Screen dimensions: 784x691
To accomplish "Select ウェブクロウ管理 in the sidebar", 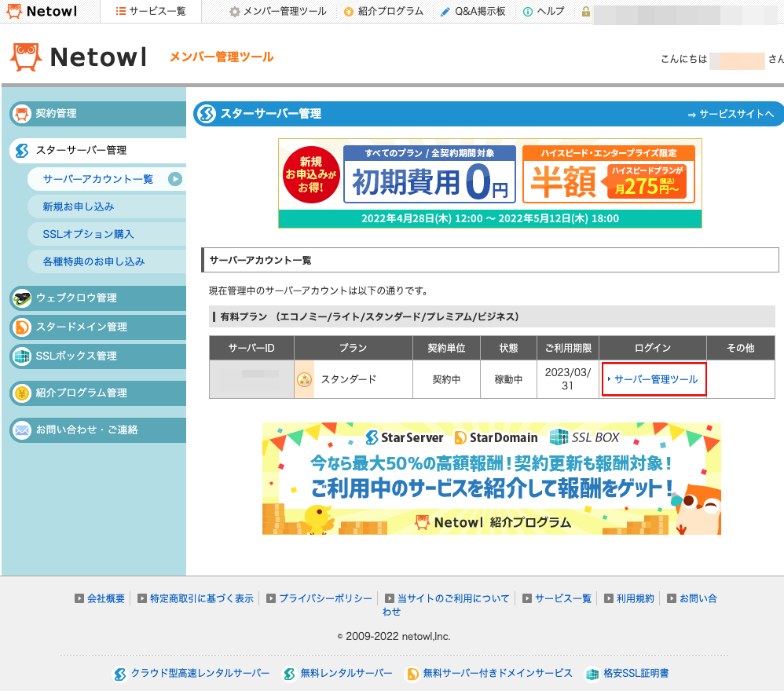I will [x=98, y=298].
